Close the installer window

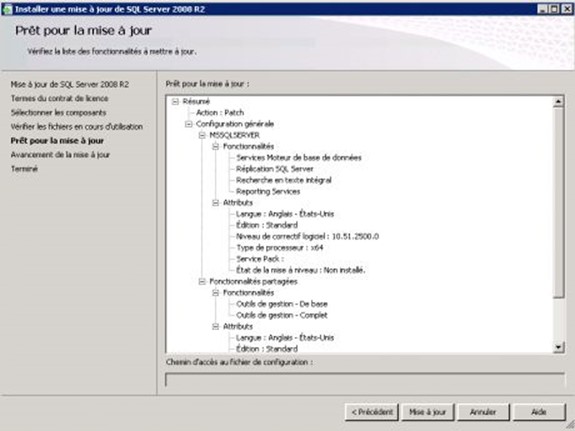click(x=567, y=9)
